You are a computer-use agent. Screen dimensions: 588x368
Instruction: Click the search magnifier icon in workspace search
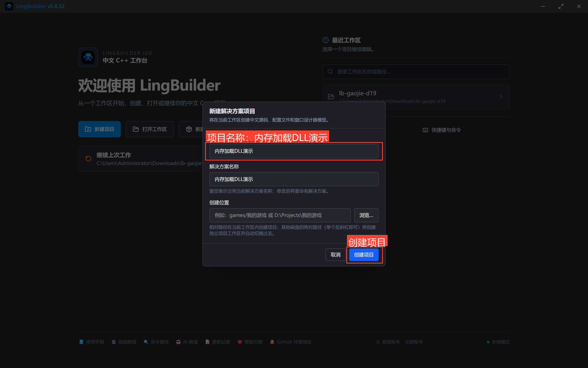330,72
